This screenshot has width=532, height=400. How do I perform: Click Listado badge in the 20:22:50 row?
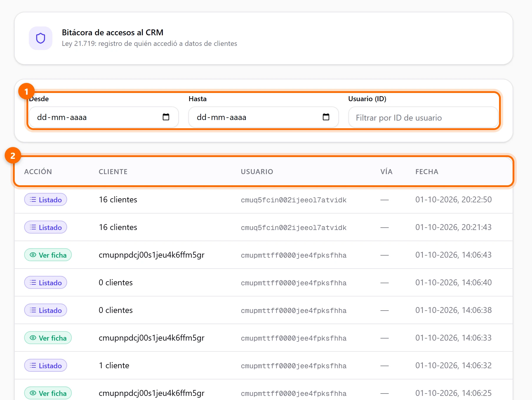click(x=46, y=200)
